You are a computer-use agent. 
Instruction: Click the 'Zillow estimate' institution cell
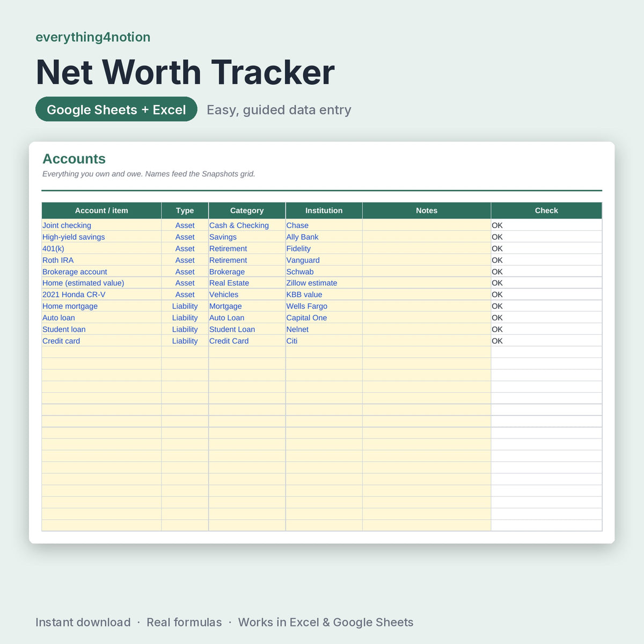click(x=324, y=283)
